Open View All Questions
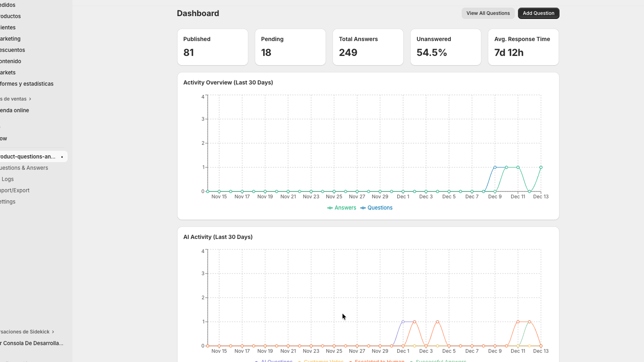 488,13
